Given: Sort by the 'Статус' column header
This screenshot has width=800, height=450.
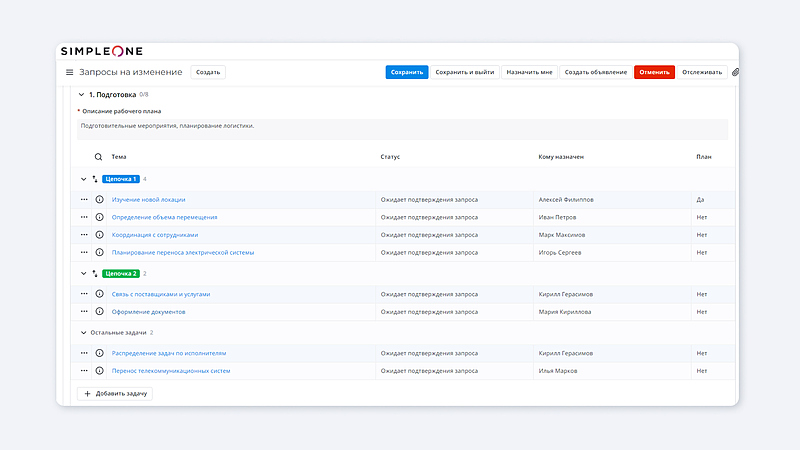Looking at the screenshot, I should coord(390,157).
